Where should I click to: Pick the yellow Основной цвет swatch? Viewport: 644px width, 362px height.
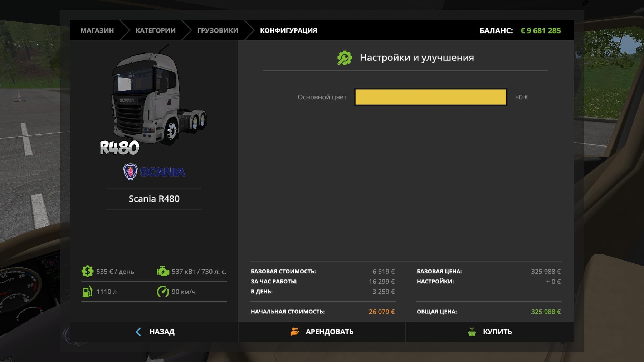[x=430, y=97]
